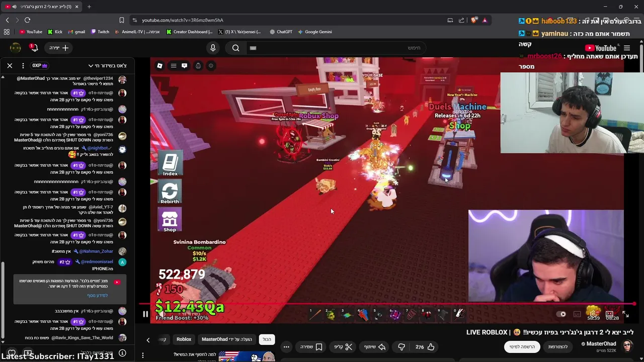Select hotbar slot 2 item

331,314
